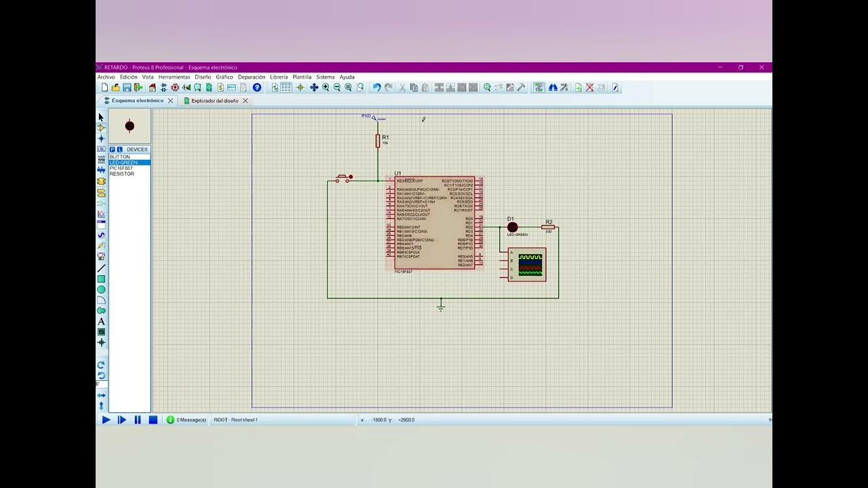The width and height of the screenshot is (868, 488).
Task: Choose the Text script 'A' tool
Action: [102, 321]
